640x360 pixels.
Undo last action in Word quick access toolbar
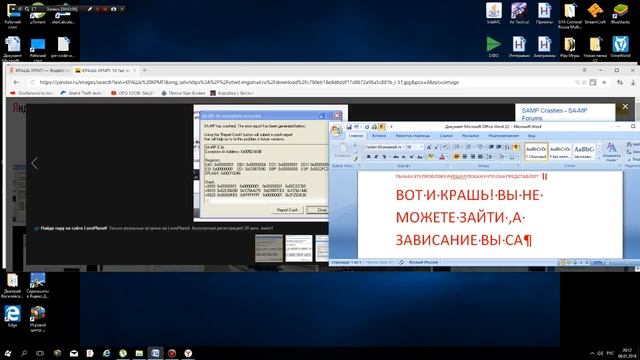tap(356, 127)
